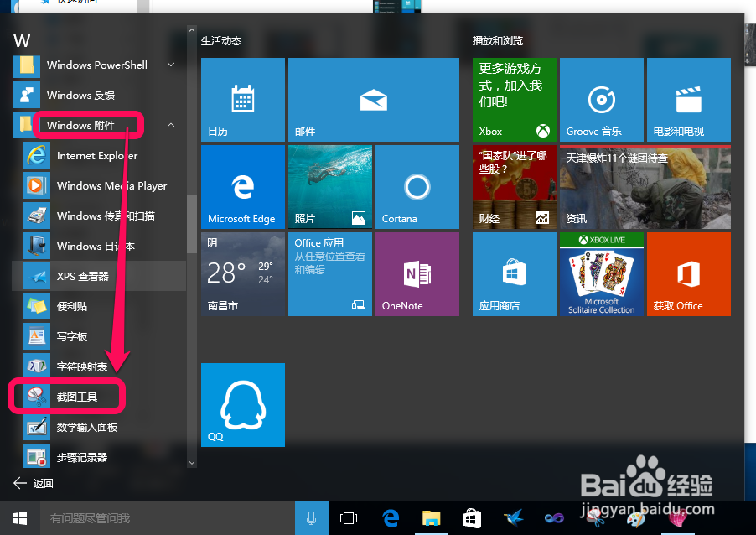Click the app list scrollbar thumb
Viewport: 756px width, 535px height.
(x=192, y=223)
